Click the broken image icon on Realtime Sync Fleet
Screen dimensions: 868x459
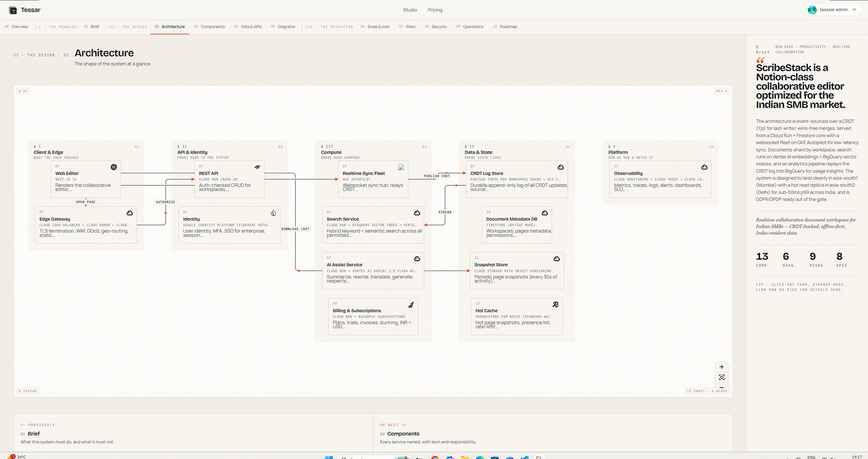pos(401,167)
